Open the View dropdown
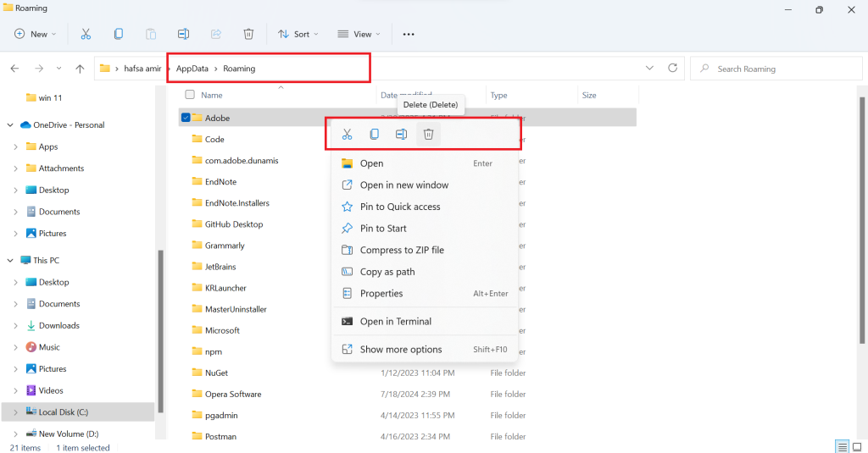The image size is (868, 453). tap(359, 35)
